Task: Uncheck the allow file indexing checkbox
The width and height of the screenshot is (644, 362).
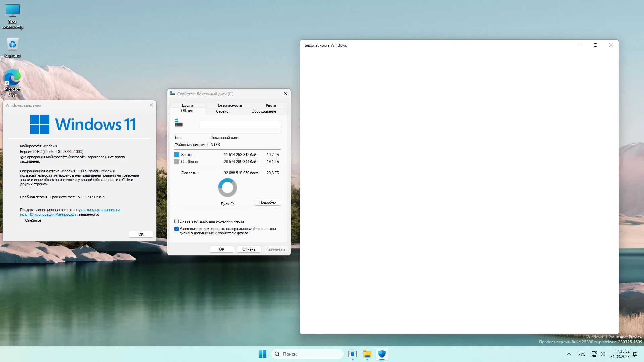Action: tap(176, 229)
